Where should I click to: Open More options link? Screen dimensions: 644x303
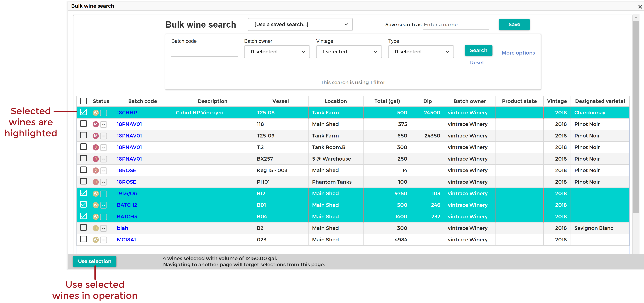[x=518, y=53]
